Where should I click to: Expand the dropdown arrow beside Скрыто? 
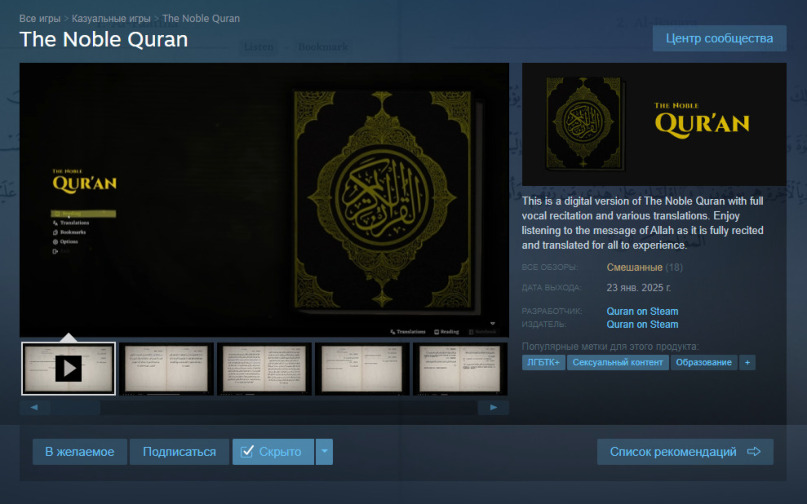324,452
